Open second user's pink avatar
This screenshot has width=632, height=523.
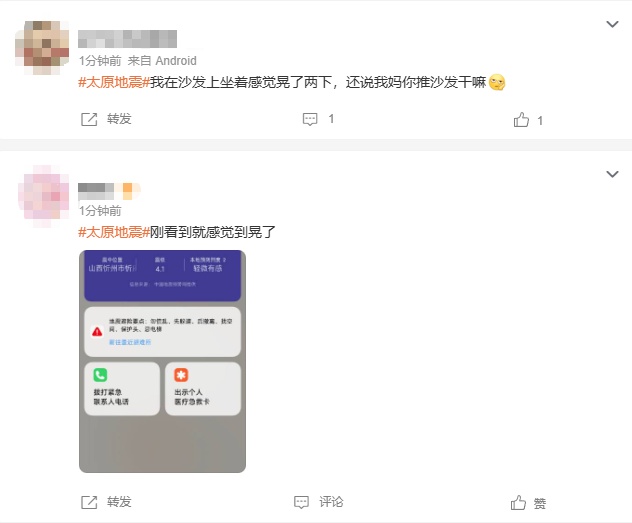click(44, 196)
